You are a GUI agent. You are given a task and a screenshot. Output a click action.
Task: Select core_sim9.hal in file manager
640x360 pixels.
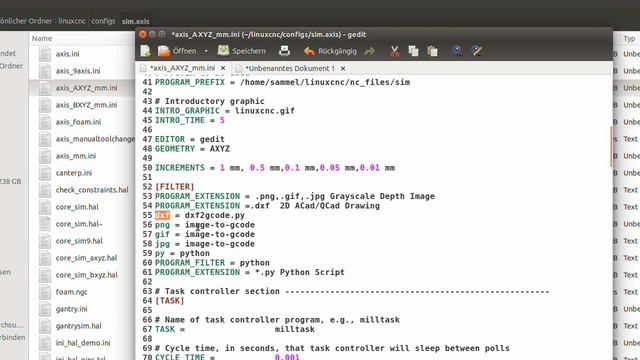coord(79,241)
